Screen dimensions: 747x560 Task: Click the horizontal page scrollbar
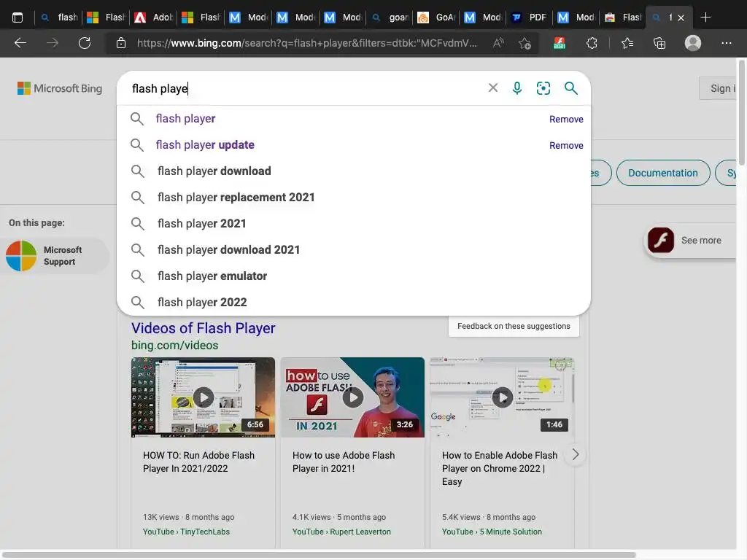320,555
